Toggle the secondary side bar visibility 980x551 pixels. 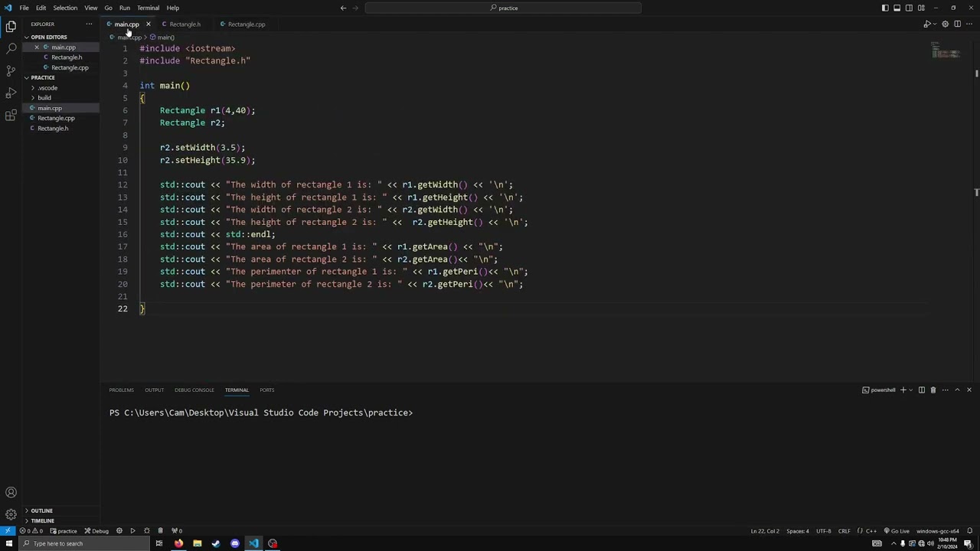tap(909, 8)
